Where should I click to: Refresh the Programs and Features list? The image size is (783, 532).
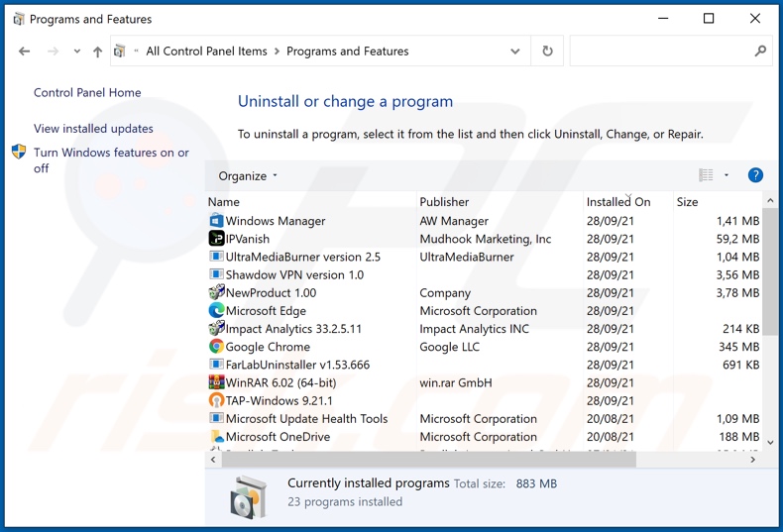(x=547, y=51)
